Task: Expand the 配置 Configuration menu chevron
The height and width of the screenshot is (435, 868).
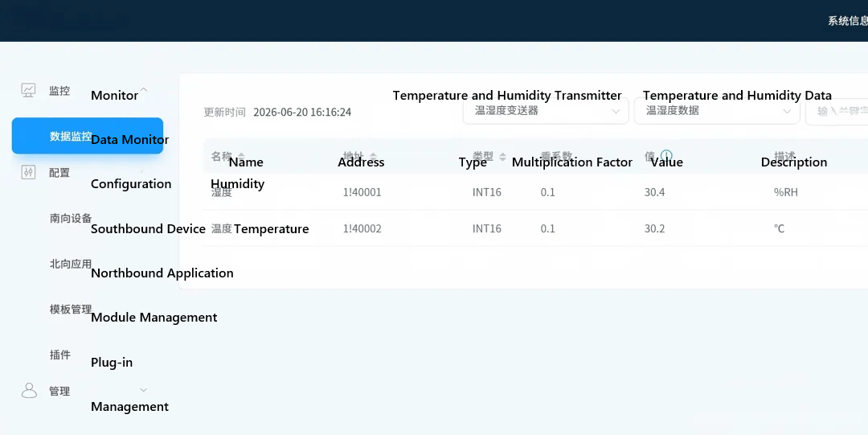Action: click(x=142, y=171)
